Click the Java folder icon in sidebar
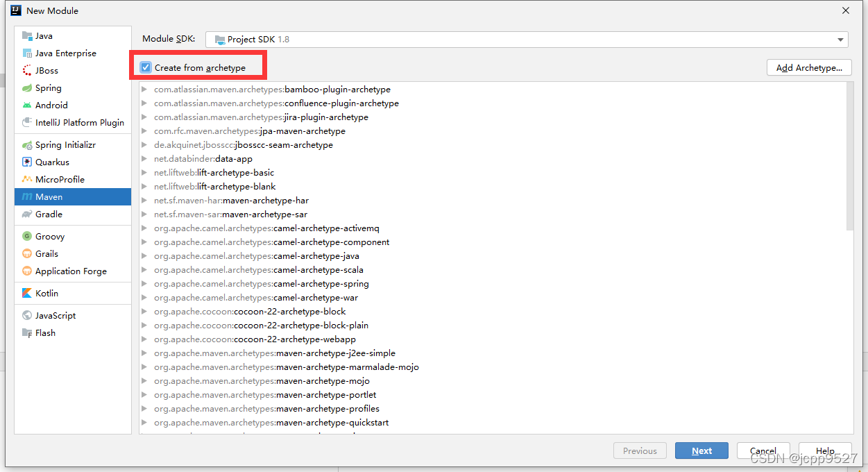This screenshot has height=472, width=868. tap(27, 36)
